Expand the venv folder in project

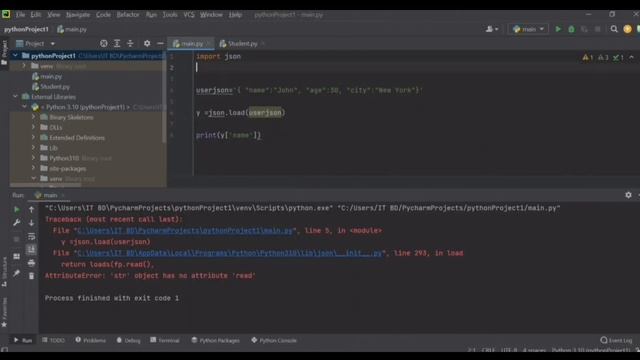[24, 66]
